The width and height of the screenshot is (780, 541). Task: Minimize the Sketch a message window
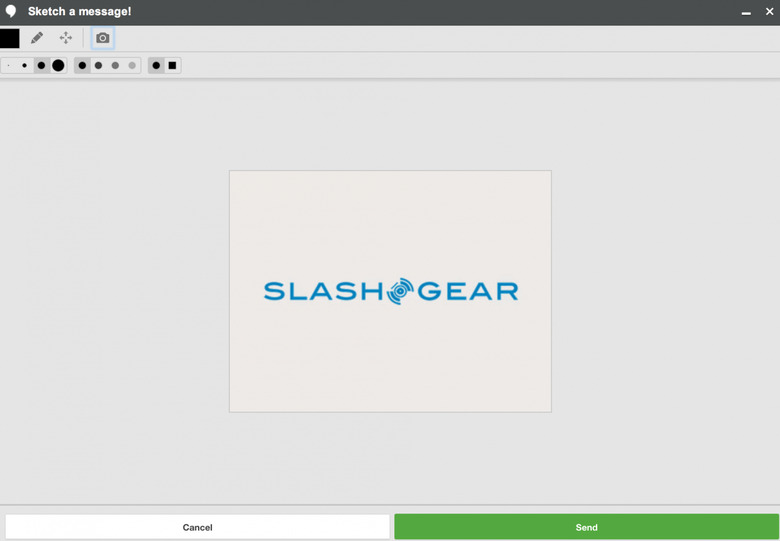point(746,12)
